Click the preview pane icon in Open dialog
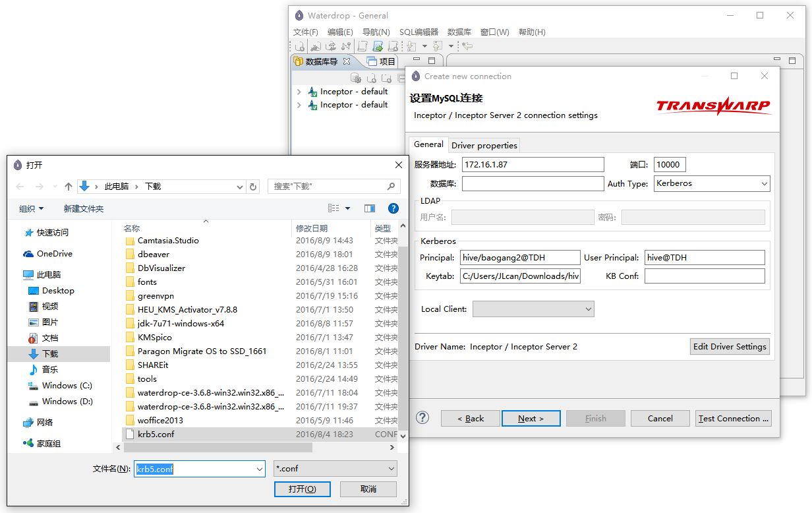812x513 pixels. (x=369, y=208)
